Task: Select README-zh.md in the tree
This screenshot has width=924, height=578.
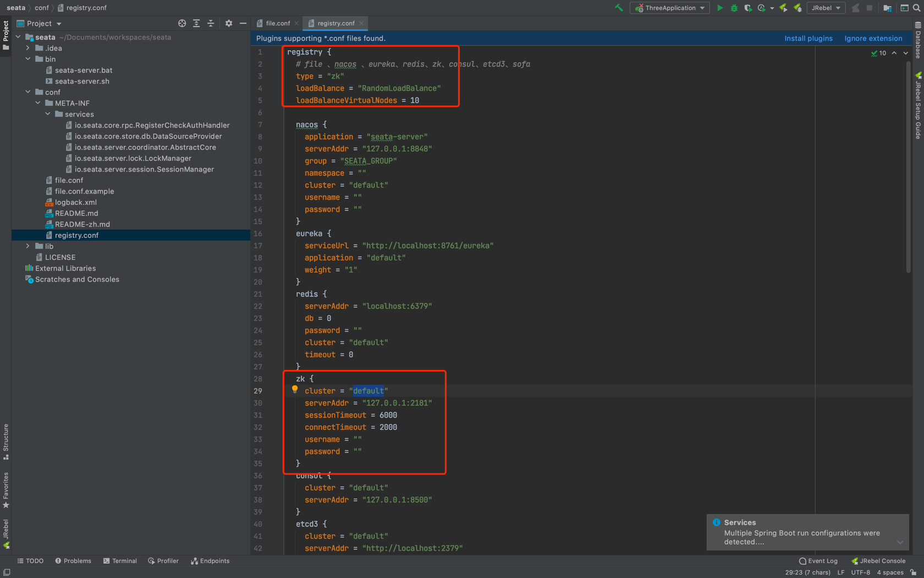Action: pos(82,224)
